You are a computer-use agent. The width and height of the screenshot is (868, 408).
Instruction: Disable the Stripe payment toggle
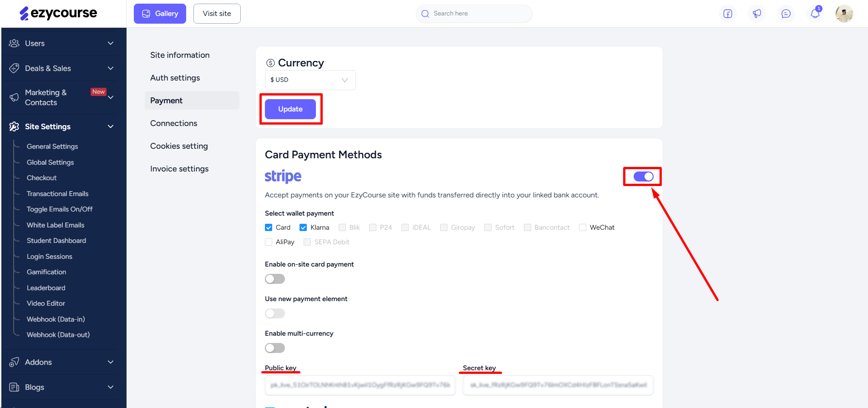[x=643, y=176]
